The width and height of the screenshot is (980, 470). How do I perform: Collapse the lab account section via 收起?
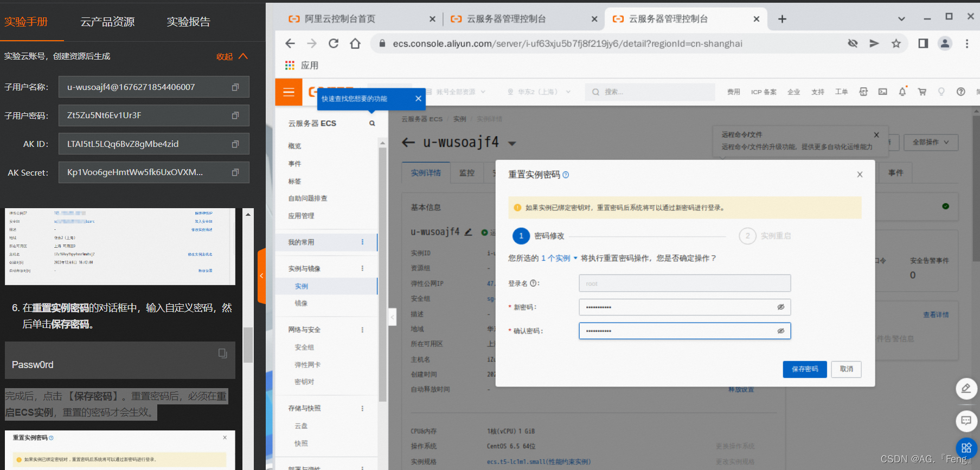pyautogui.click(x=232, y=56)
